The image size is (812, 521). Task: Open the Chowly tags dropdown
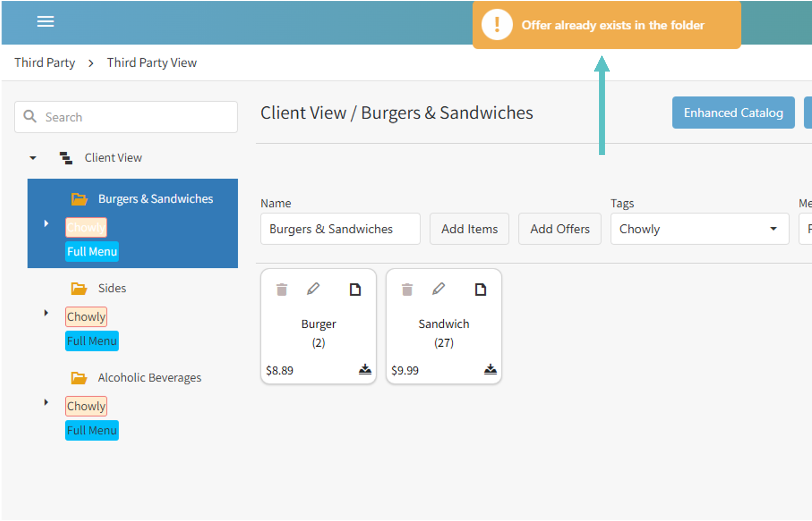(x=699, y=229)
